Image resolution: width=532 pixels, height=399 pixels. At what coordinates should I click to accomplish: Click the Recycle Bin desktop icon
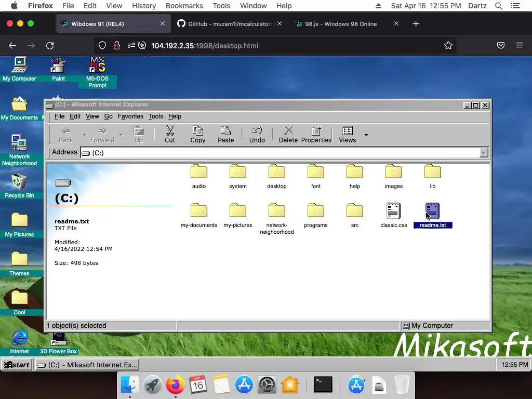tap(19, 186)
